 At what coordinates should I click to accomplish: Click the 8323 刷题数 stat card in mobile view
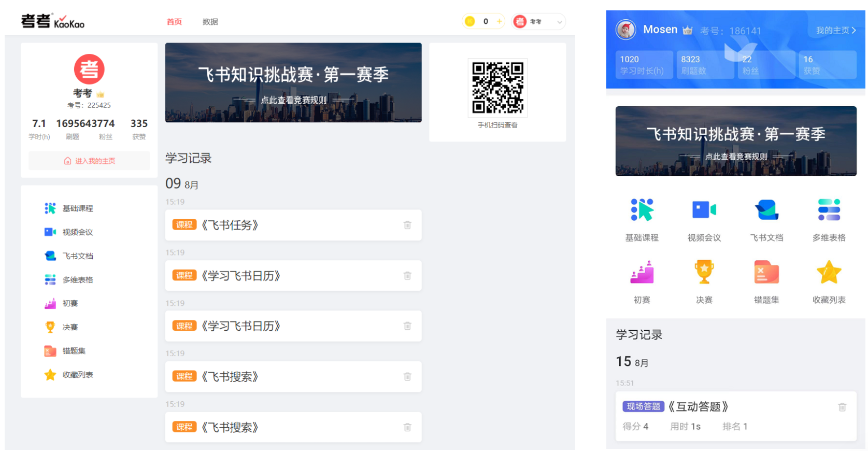click(x=705, y=65)
